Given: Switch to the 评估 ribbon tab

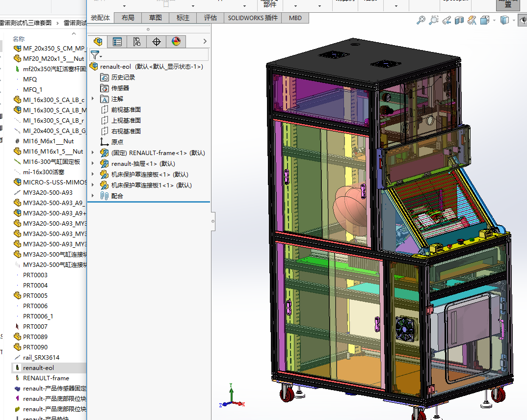Looking at the screenshot, I should coord(210,18).
